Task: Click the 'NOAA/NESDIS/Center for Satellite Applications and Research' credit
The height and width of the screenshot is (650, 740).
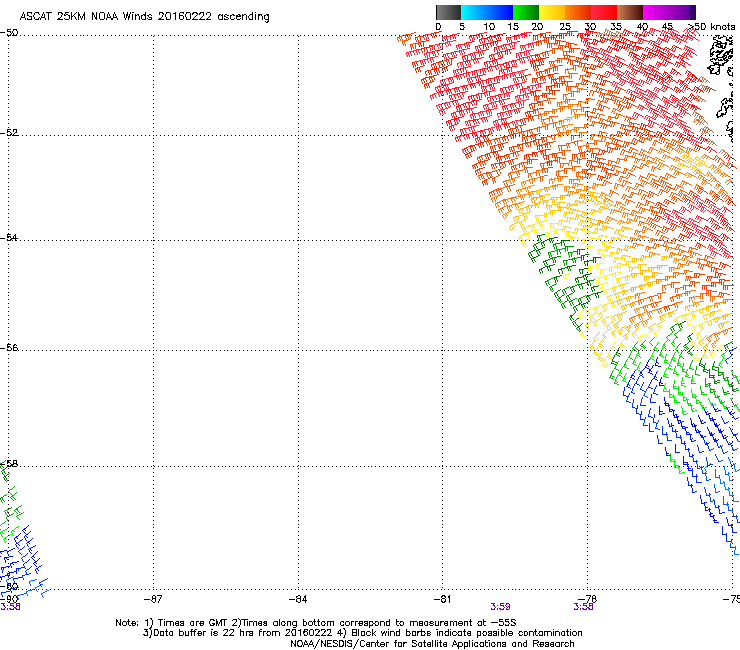Action: [x=432, y=644]
